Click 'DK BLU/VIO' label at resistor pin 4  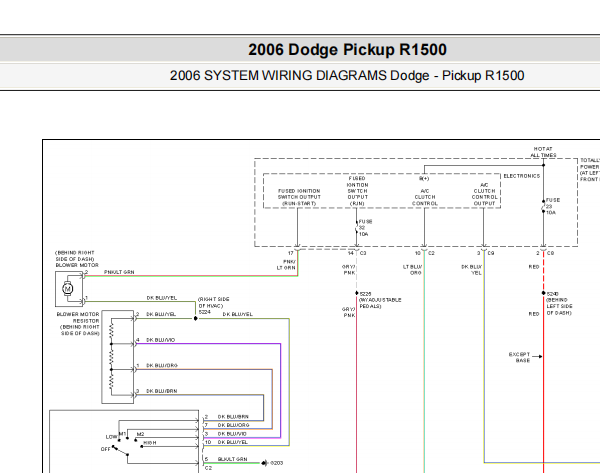click(x=161, y=340)
